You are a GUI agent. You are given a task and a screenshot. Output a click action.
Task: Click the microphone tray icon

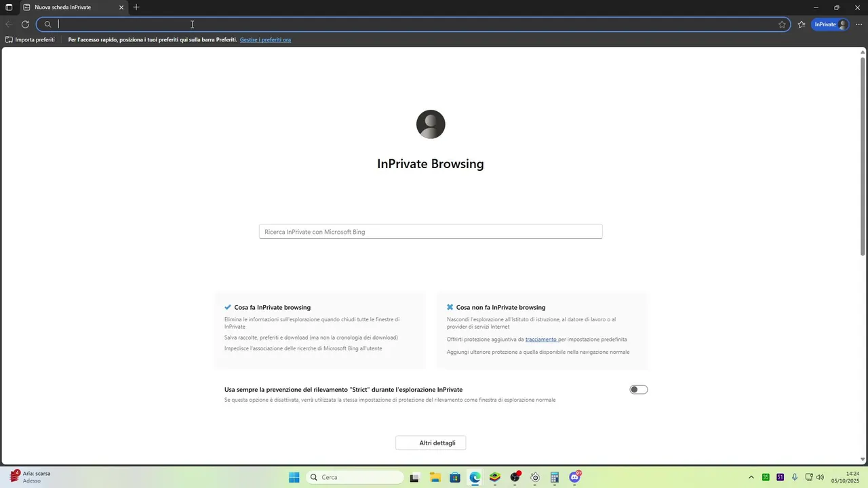pos(795,478)
